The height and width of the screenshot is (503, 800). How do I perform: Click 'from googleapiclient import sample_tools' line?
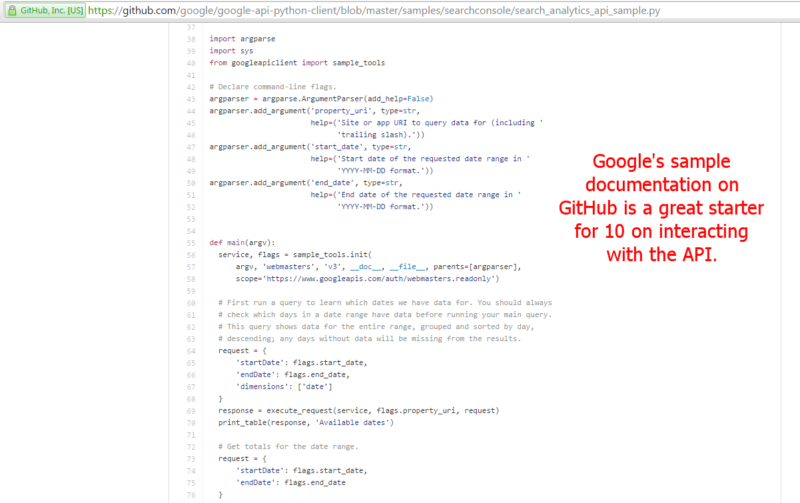pos(297,63)
